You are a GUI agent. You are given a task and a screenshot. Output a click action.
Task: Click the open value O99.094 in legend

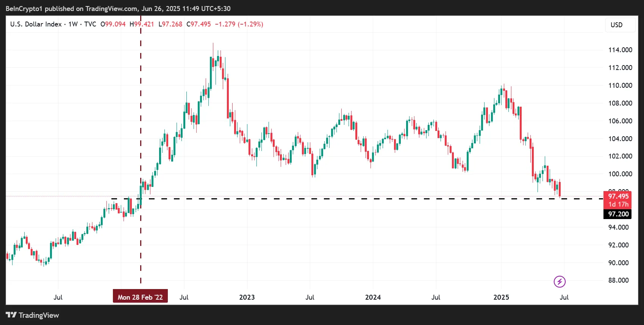(x=113, y=24)
